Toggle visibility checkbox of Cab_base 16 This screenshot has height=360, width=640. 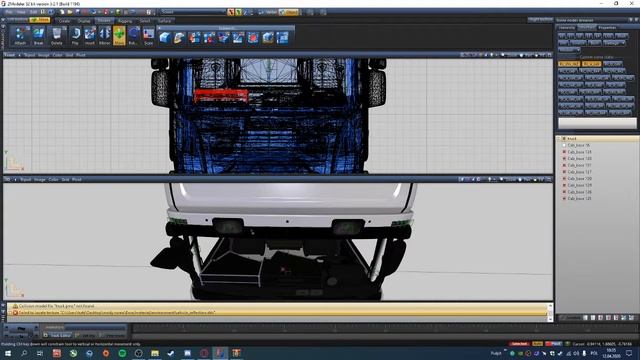click(564, 145)
